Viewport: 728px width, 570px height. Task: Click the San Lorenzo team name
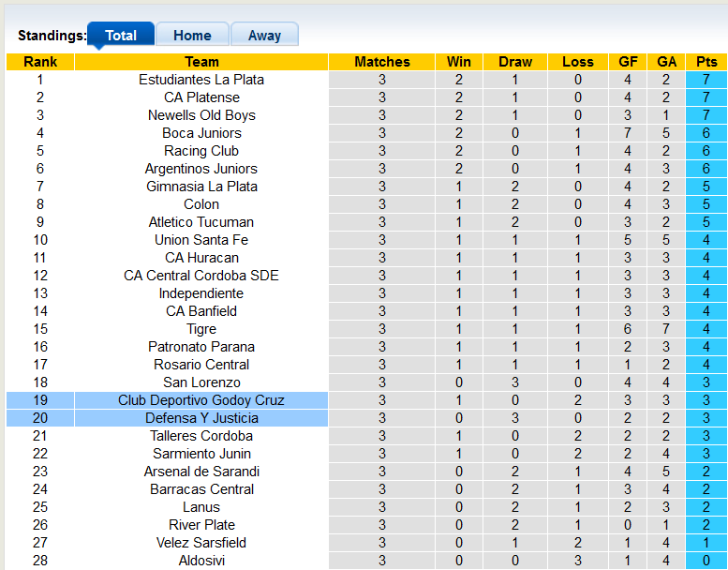[201, 382]
